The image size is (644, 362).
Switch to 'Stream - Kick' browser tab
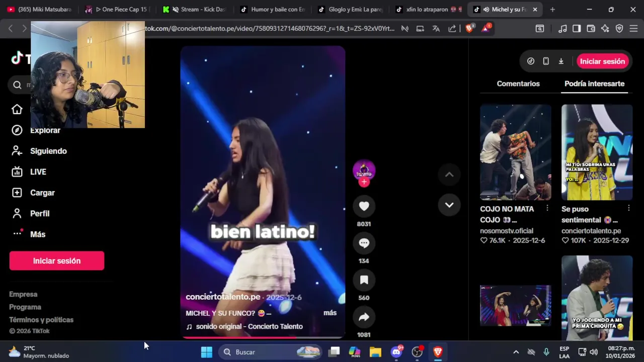pyautogui.click(x=194, y=9)
